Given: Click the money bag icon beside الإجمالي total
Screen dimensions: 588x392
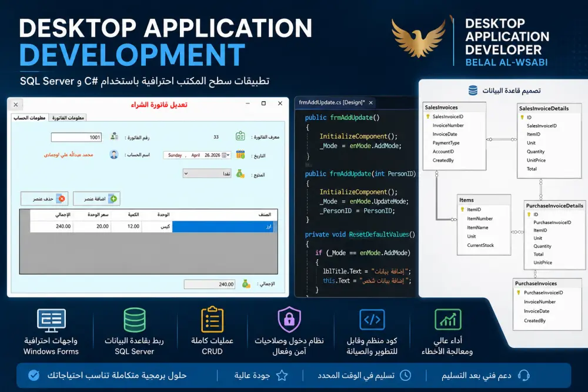Looking at the screenshot, I should 246,284.
